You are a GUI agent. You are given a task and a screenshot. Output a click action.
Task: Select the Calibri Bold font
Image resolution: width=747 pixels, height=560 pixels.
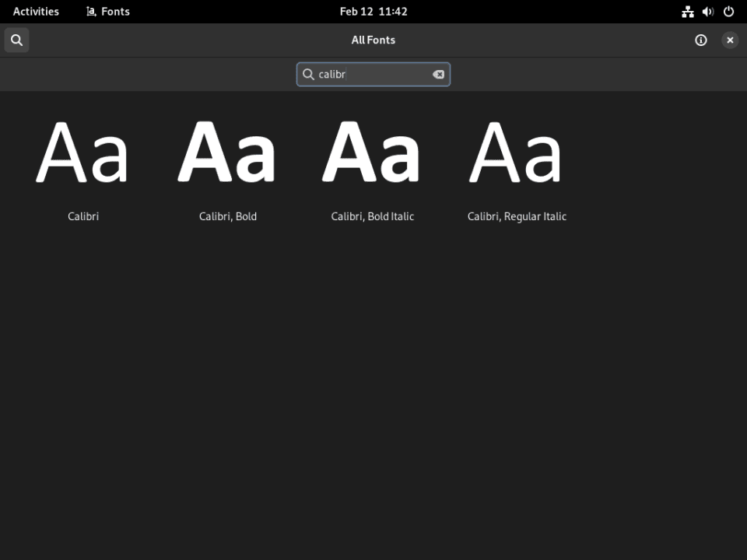pos(227,153)
